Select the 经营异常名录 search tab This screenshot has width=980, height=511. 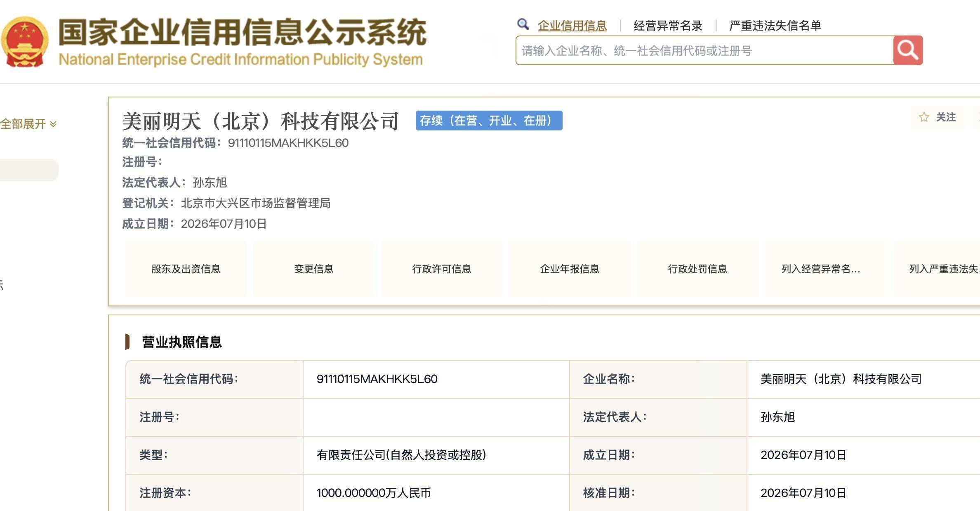click(668, 26)
